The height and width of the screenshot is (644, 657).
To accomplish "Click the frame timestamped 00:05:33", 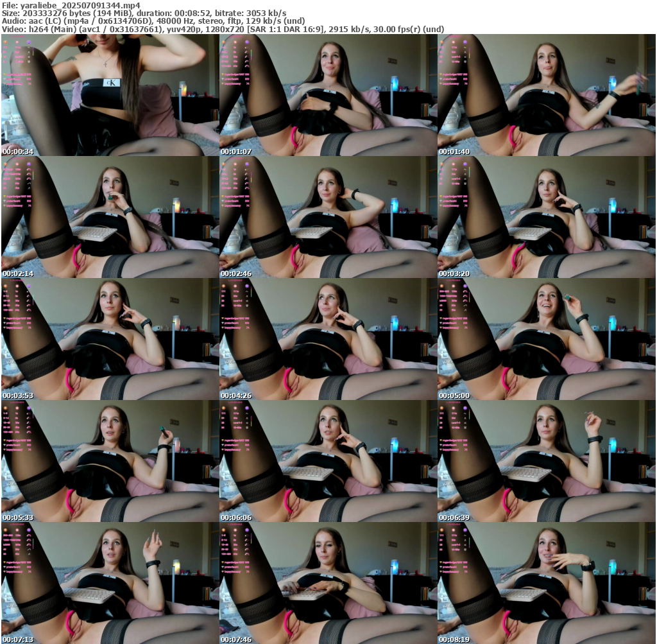I will [110, 461].
